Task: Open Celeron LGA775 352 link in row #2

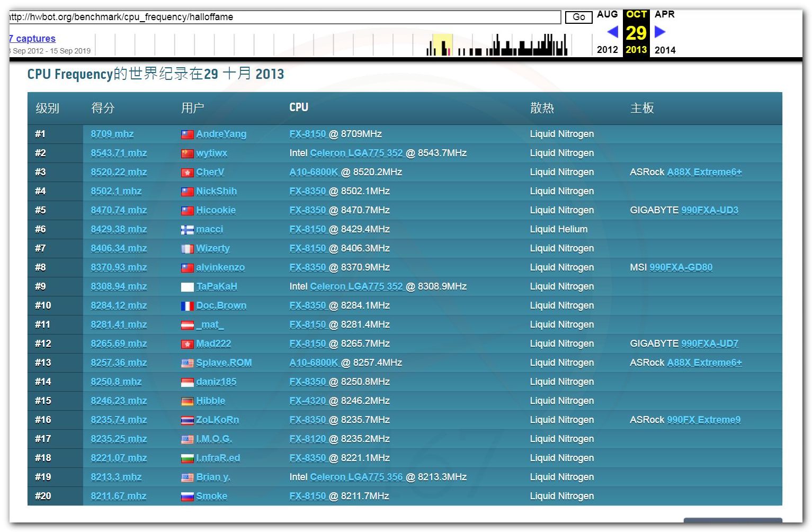Action: (x=356, y=153)
